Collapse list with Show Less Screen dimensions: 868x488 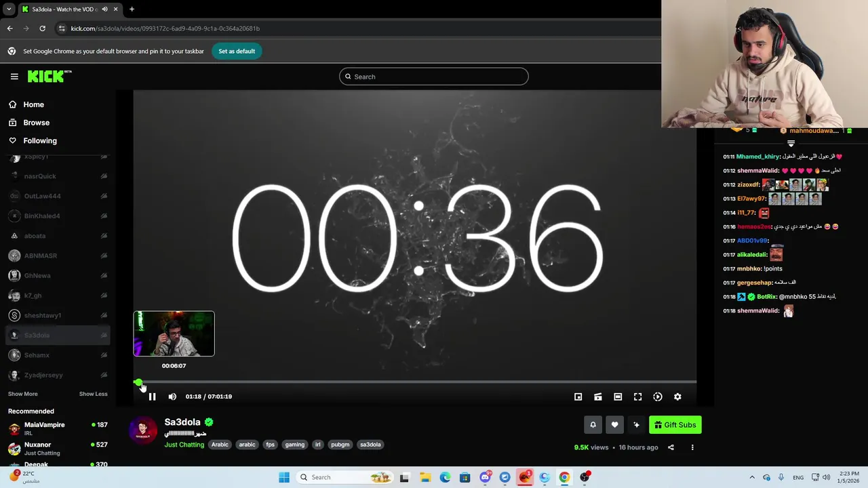(93, 394)
